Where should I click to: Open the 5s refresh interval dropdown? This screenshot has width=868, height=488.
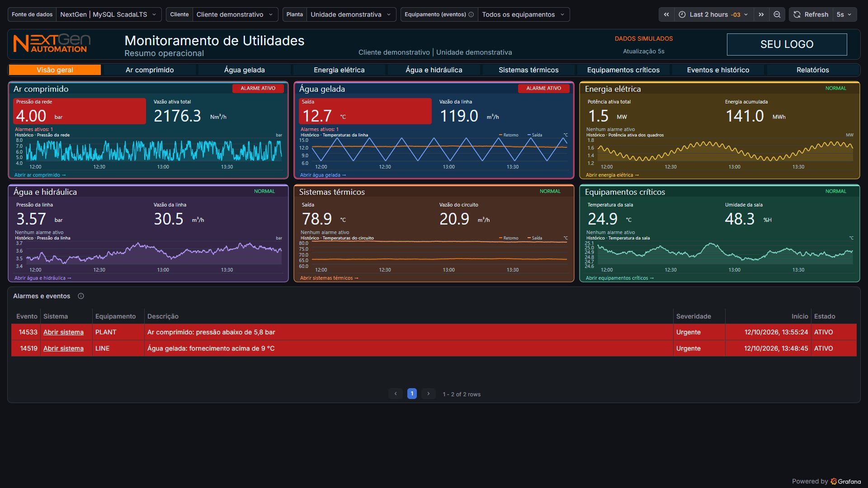tap(844, 14)
